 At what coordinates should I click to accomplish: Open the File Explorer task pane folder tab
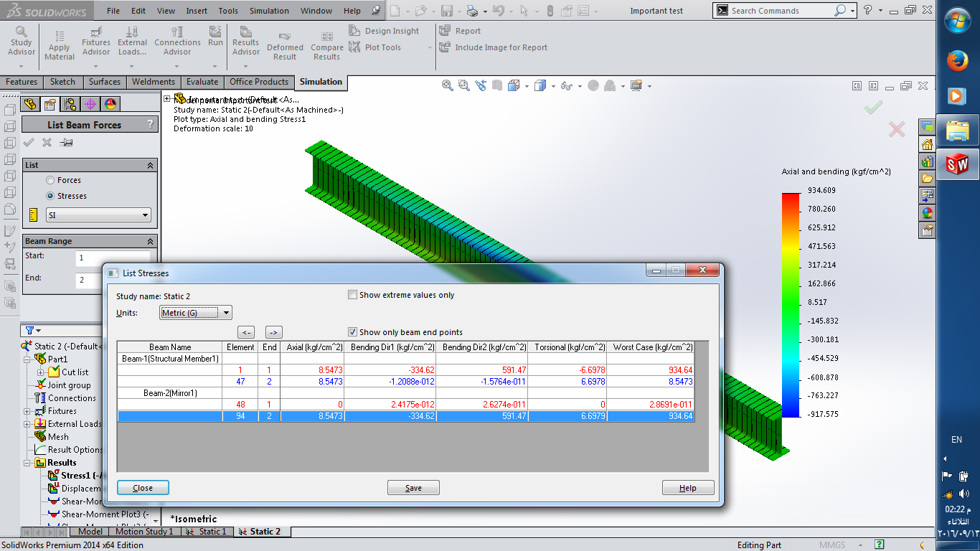[928, 179]
